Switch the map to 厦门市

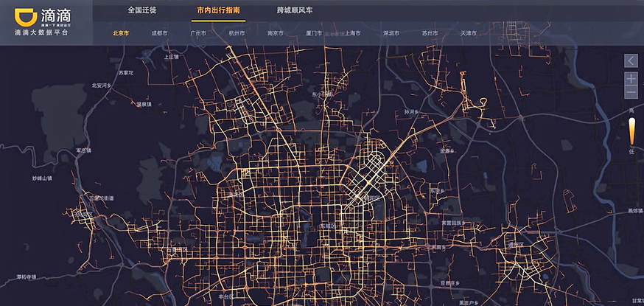pos(314,33)
